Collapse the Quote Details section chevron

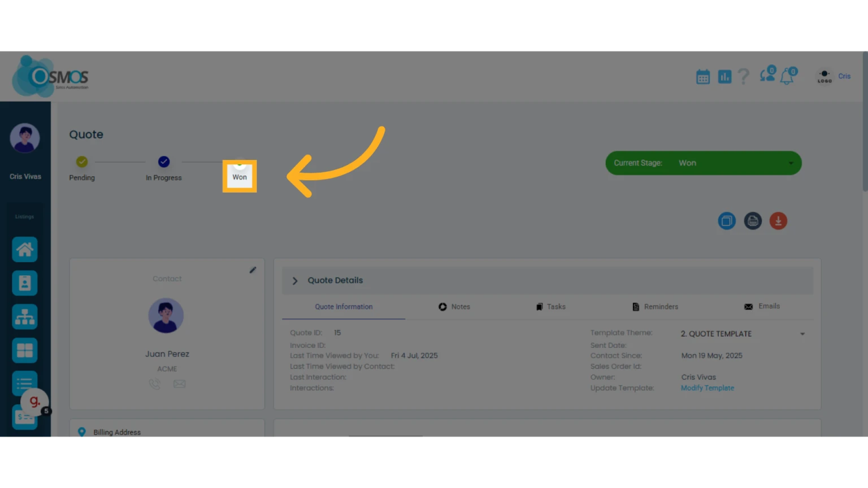click(295, 281)
